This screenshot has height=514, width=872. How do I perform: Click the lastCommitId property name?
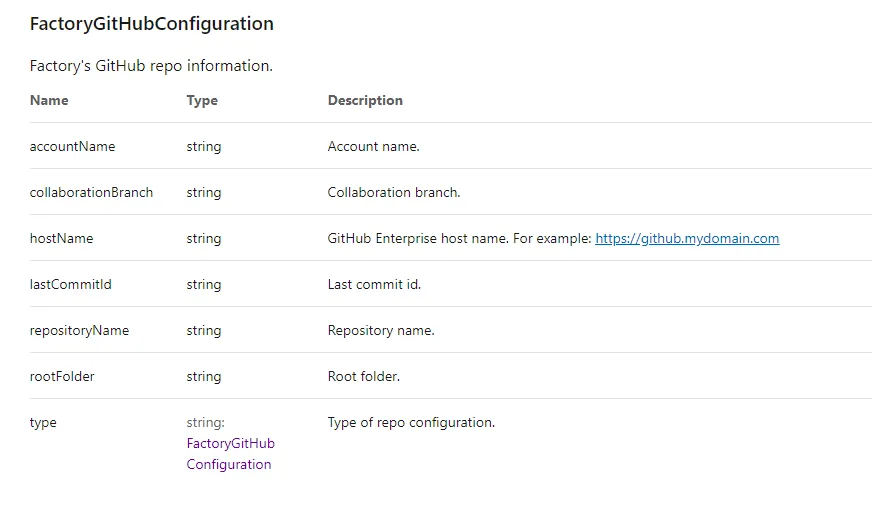point(70,285)
